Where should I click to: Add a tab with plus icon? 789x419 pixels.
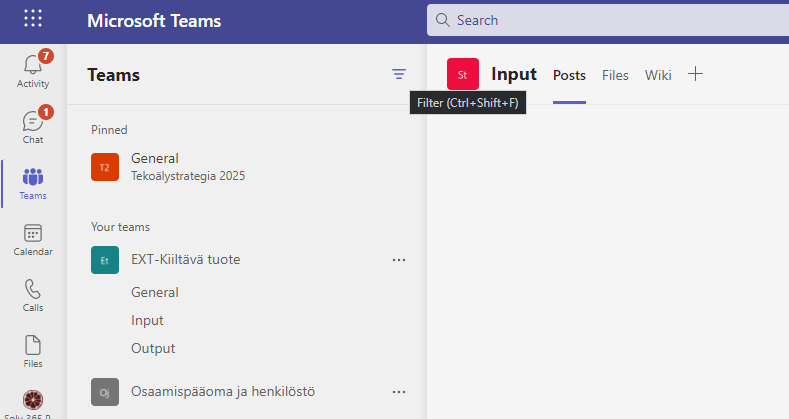point(696,74)
